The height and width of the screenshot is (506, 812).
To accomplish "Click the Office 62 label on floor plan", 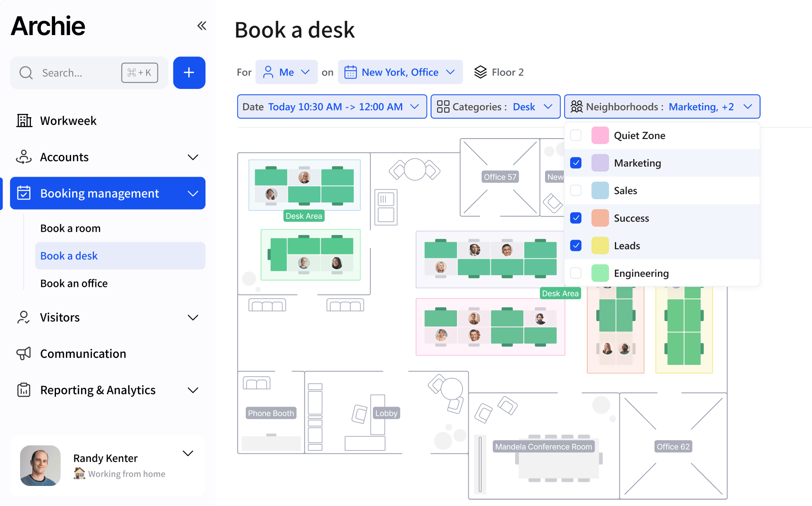I will pos(673,446).
